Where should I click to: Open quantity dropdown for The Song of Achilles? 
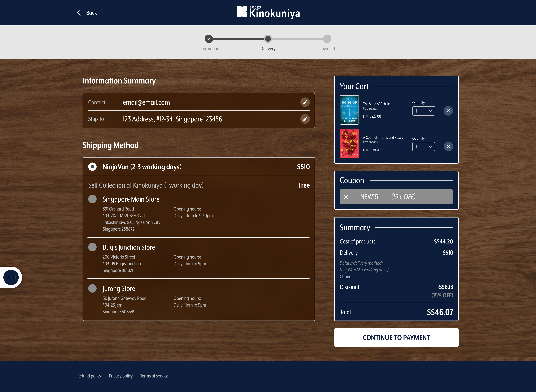[423, 111]
